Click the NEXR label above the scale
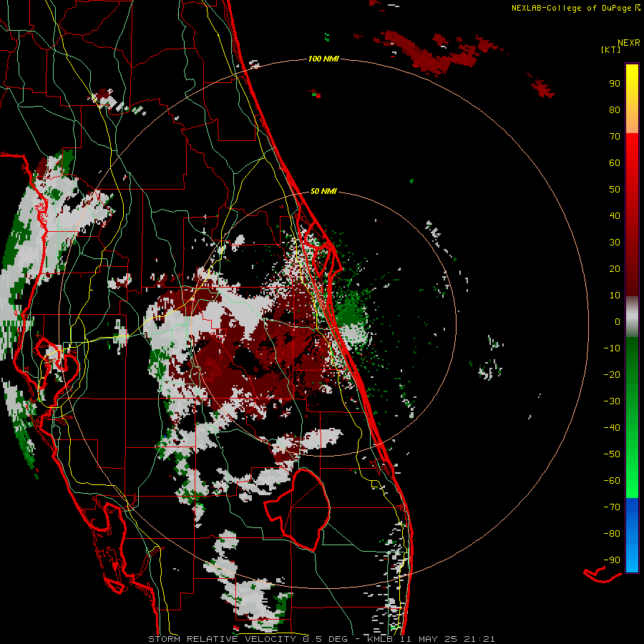Screen dimensions: 644x644 [628, 42]
